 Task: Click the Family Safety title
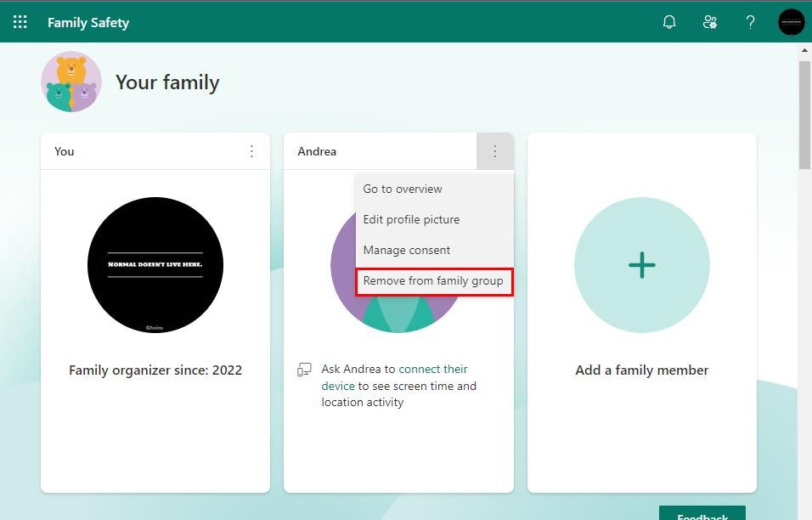[88, 23]
